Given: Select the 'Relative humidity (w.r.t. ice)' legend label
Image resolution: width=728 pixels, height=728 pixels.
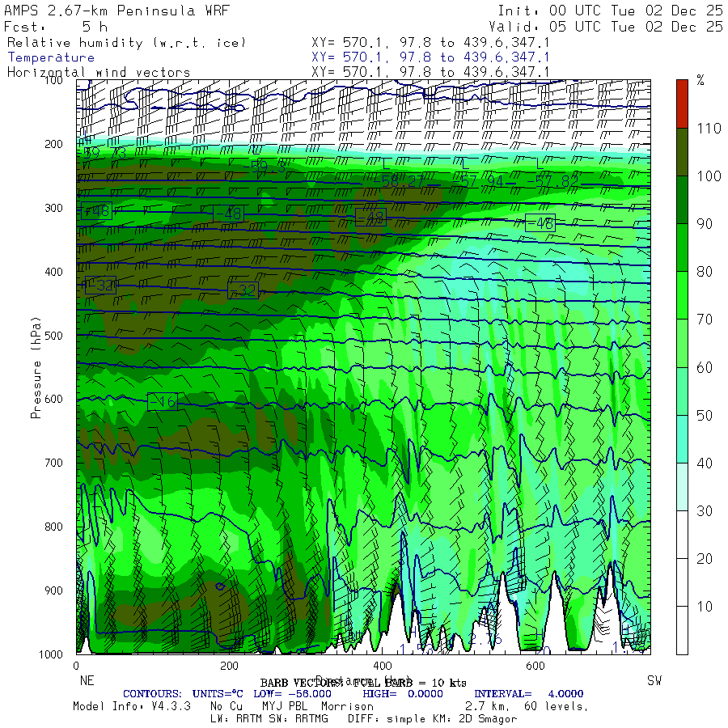Looking at the screenshot, I should [126, 43].
